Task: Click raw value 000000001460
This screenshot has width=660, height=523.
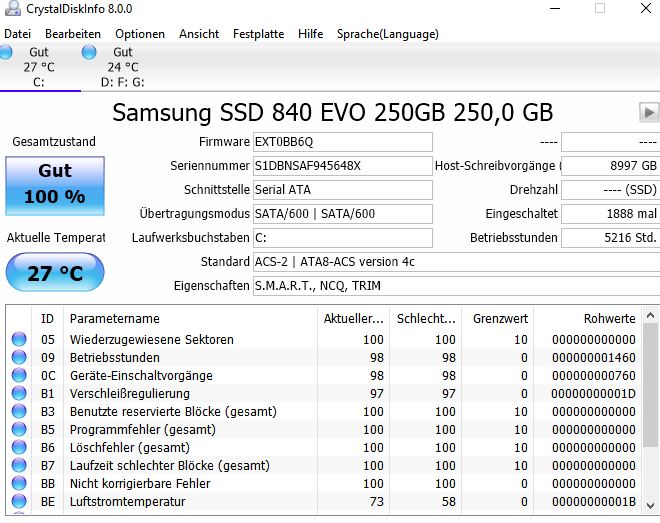Action: [x=593, y=358]
